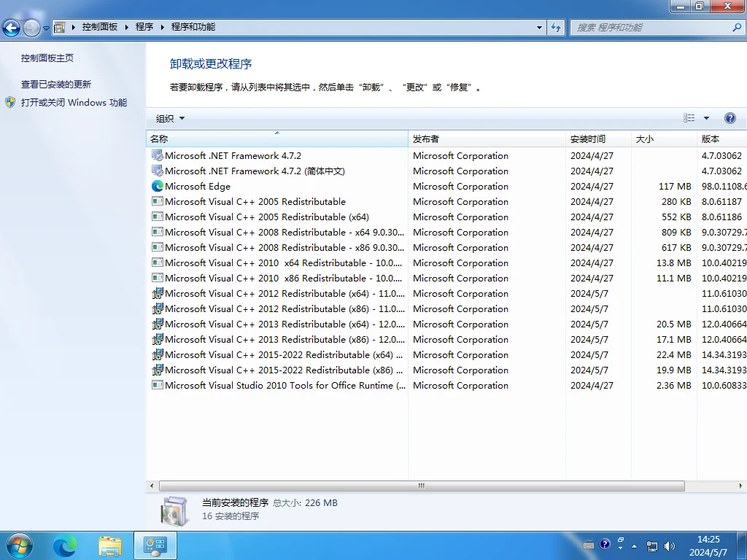Open Microsoft Edge from the taskbar

click(x=65, y=546)
